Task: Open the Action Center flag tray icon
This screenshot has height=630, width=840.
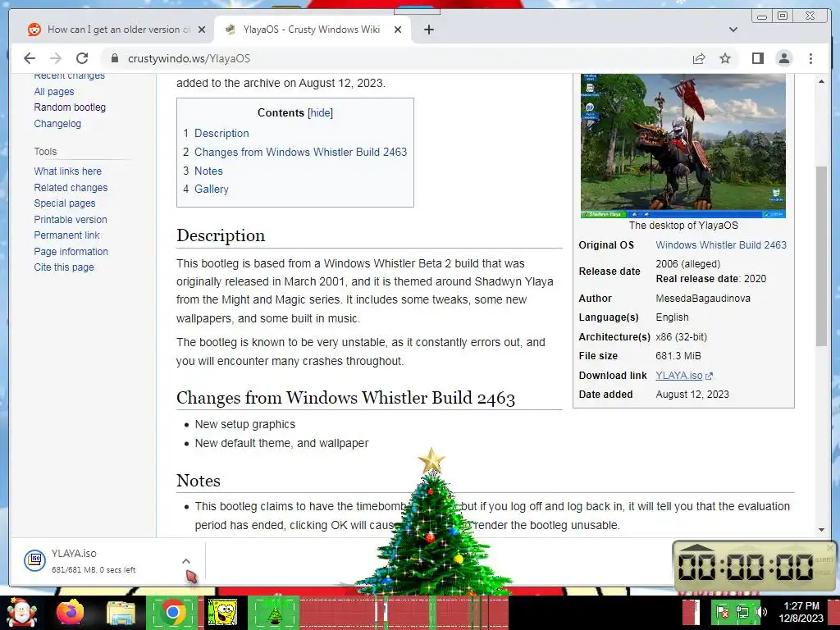Action: coord(723,612)
